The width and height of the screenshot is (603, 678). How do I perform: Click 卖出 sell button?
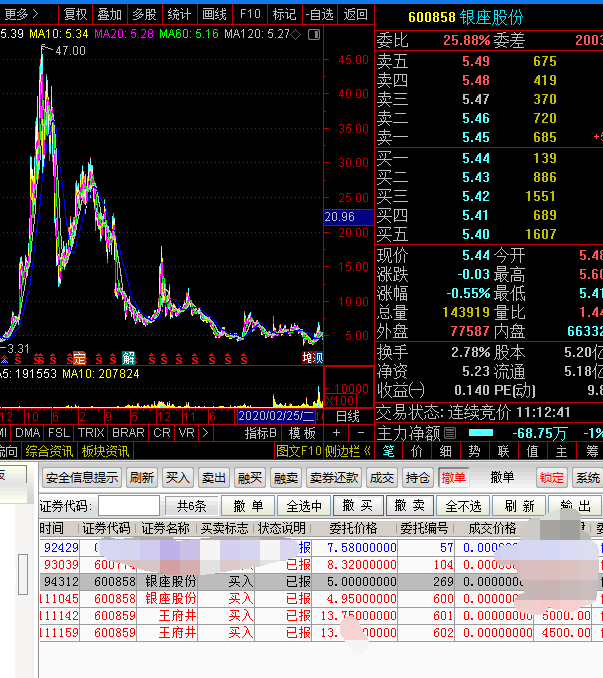[x=214, y=478]
